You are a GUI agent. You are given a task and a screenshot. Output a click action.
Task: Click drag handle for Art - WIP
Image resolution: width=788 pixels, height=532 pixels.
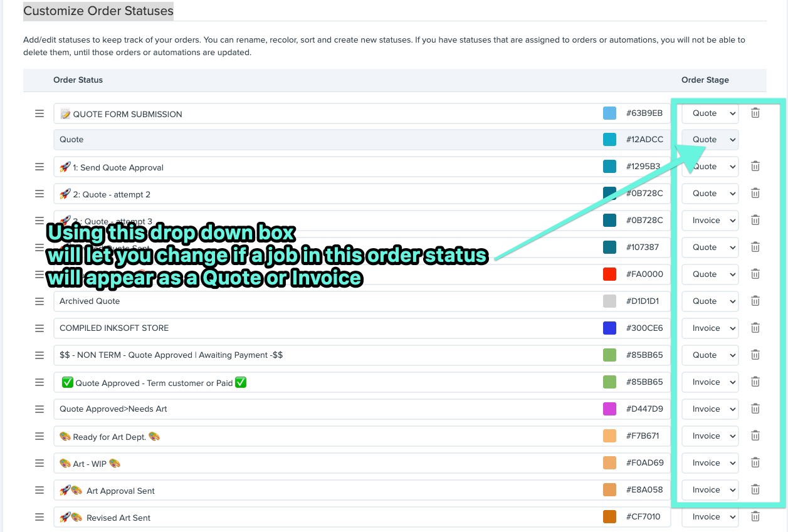pos(39,463)
